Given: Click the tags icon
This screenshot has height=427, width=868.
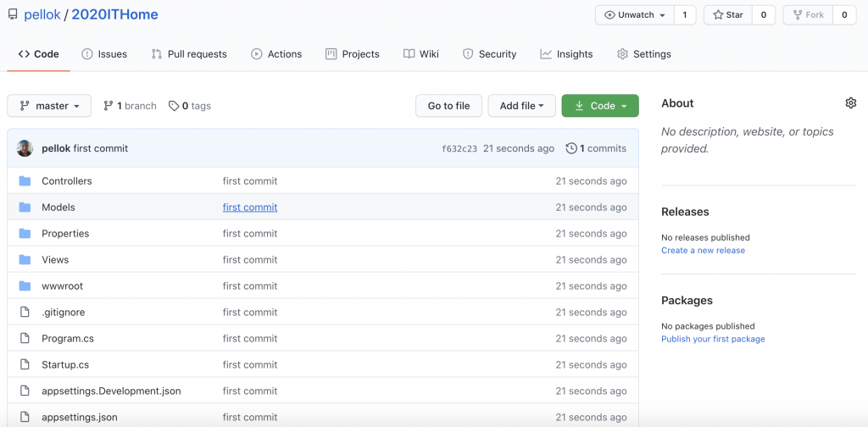Looking at the screenshot, I should click(x=174, y=106).
